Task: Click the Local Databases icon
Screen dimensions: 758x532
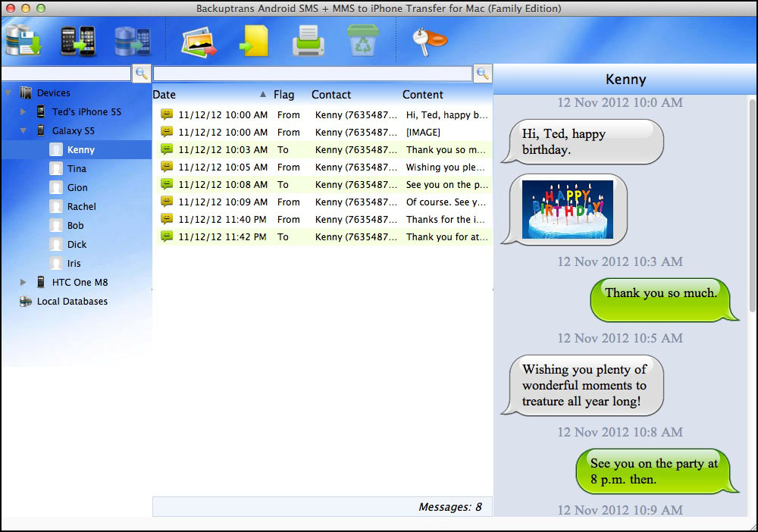Action: coord(26,302)
